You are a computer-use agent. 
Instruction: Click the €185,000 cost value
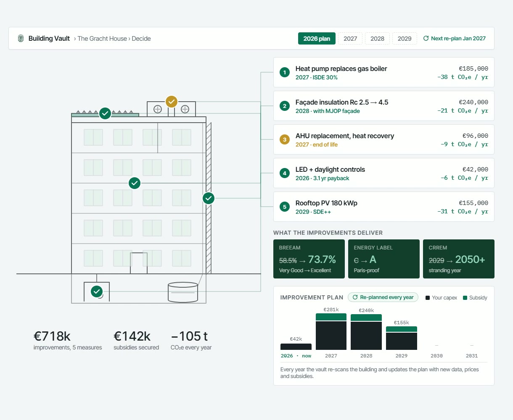click(x=473, y=68)
